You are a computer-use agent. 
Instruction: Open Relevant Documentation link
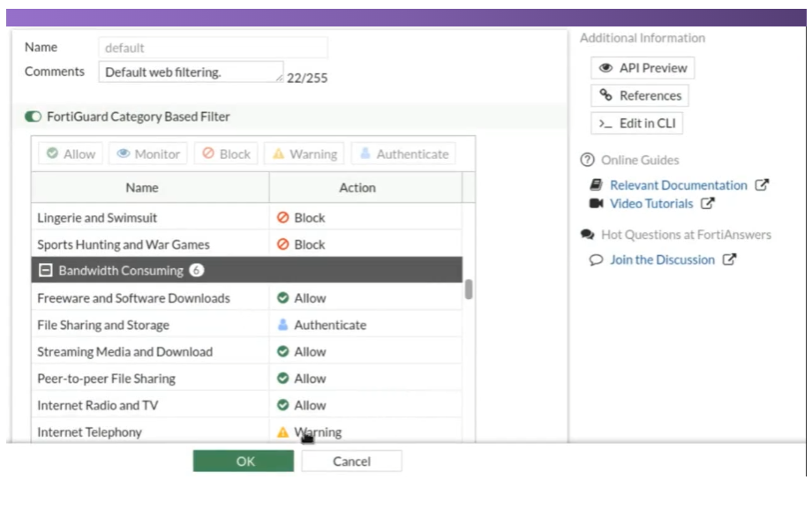[679, 184]
